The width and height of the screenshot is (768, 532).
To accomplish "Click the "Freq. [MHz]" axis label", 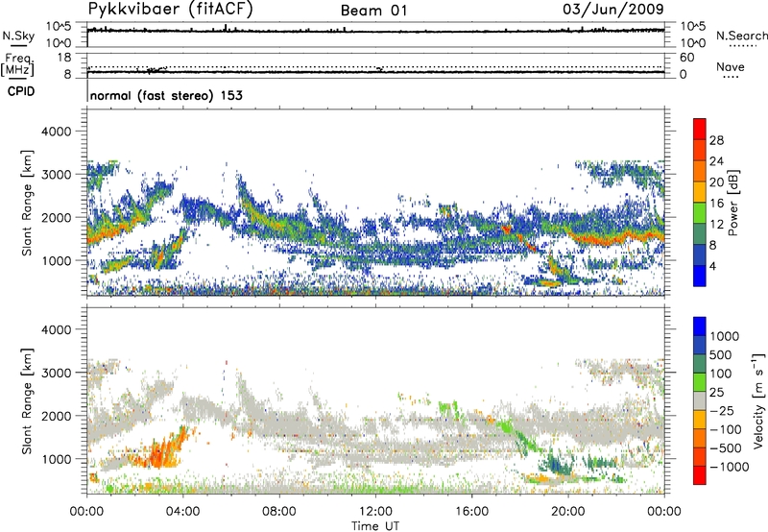I will (17, 64).
